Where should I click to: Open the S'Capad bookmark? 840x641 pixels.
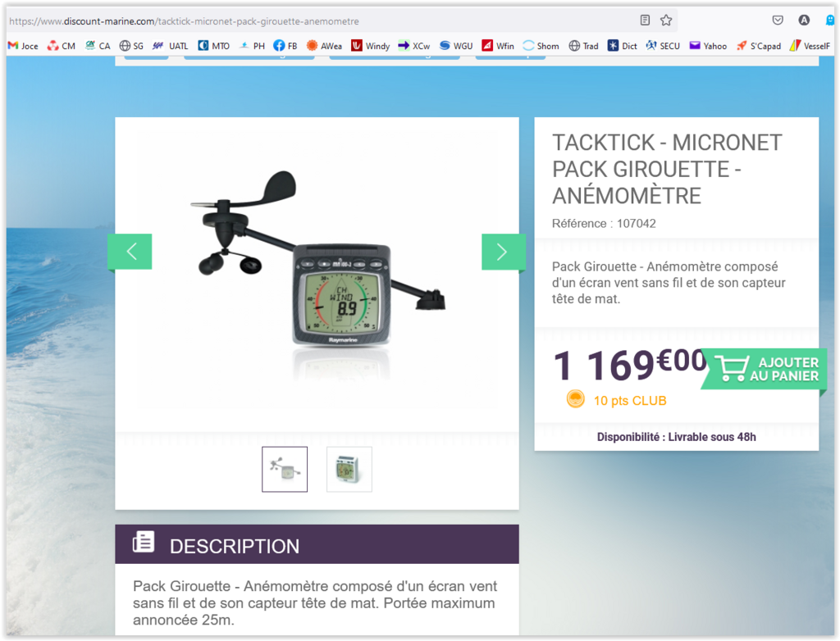[759, 46]
